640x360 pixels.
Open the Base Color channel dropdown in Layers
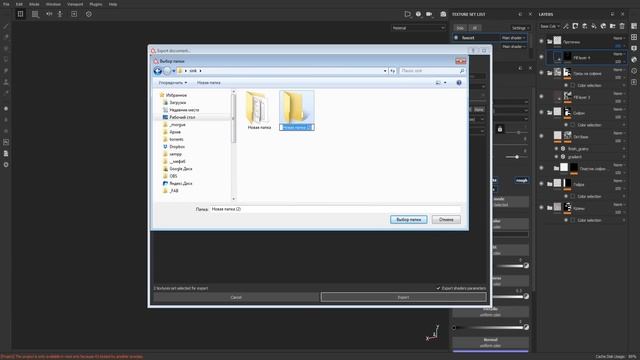click(x=550, y=27)
